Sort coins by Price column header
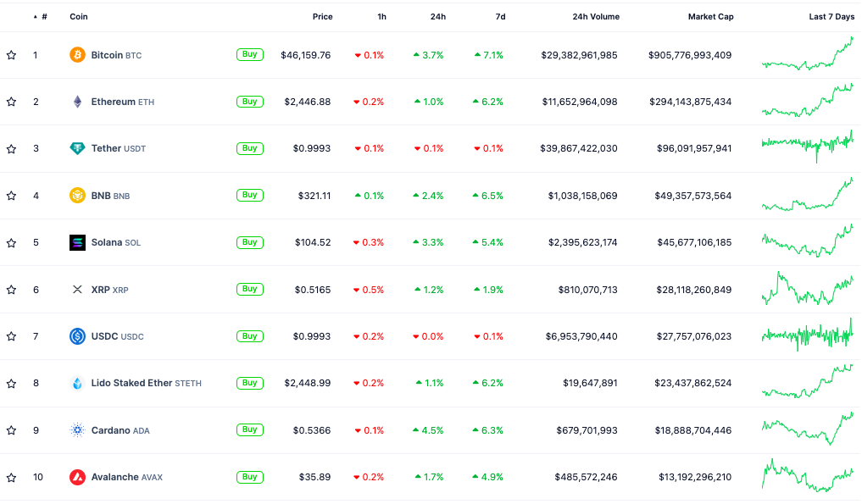Viewport: 862px width, 504px height. click(322, 17)
